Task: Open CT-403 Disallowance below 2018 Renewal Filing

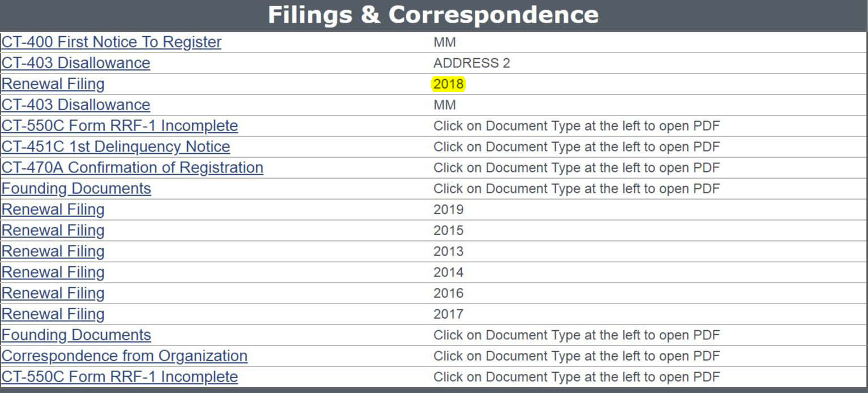Action: pos(76,105)
